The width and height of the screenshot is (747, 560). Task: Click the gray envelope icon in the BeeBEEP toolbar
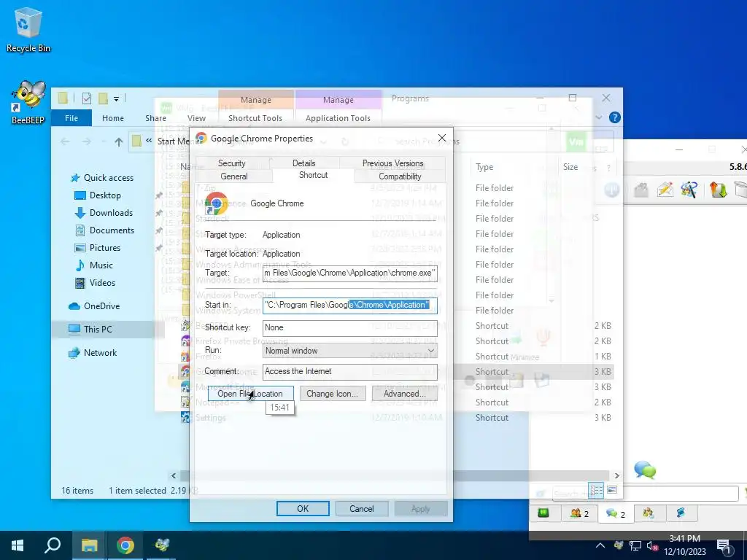pyautogui.click(x=640, y=190)
